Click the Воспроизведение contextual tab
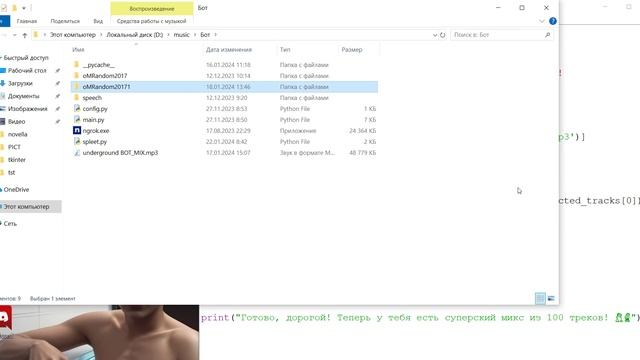 pyautogui.click(x=152, y=9)
